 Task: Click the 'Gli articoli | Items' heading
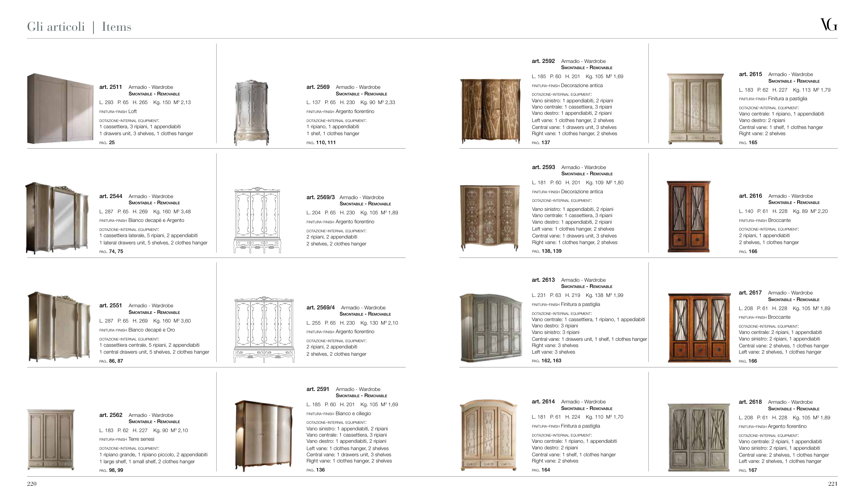coord(79,27)
